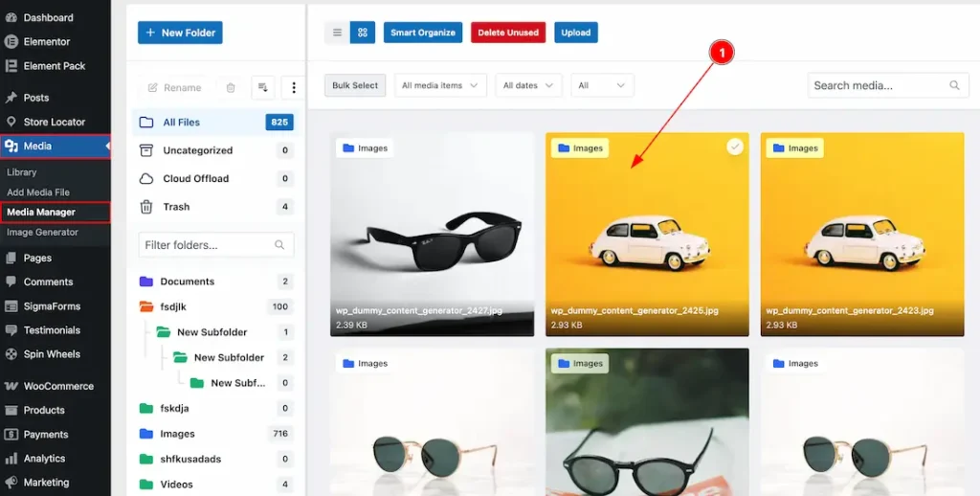This screenshot has height=496, width=980.
Task: Open the All filter dropdown
Action: point(602,85)
